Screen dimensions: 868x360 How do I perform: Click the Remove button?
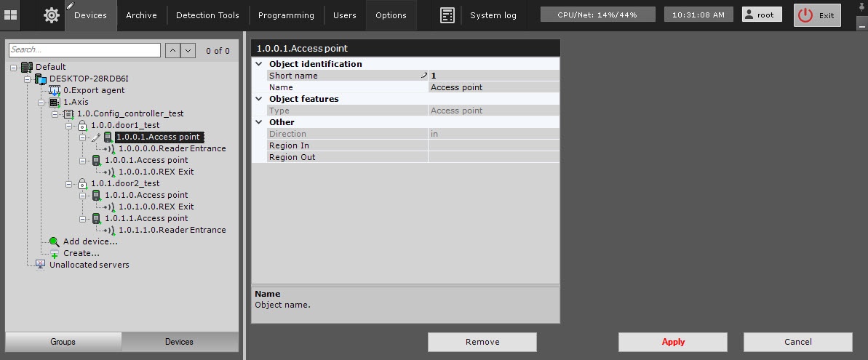click(x=482, y=342)
